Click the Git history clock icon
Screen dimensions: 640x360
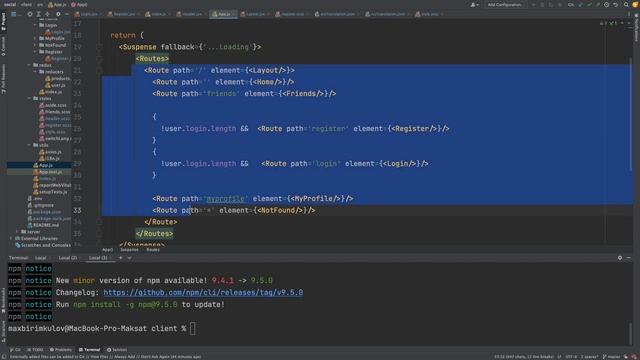pos(607,4)
